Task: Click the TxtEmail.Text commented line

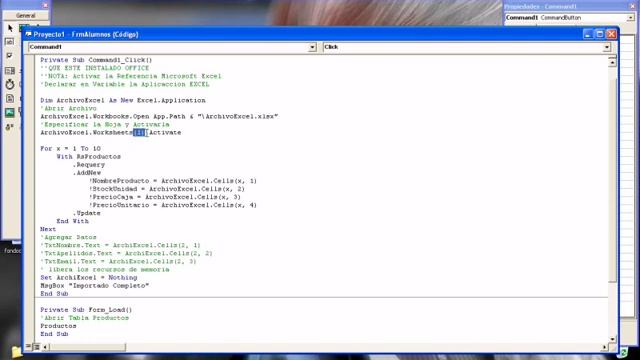Action: click(118, 262)
